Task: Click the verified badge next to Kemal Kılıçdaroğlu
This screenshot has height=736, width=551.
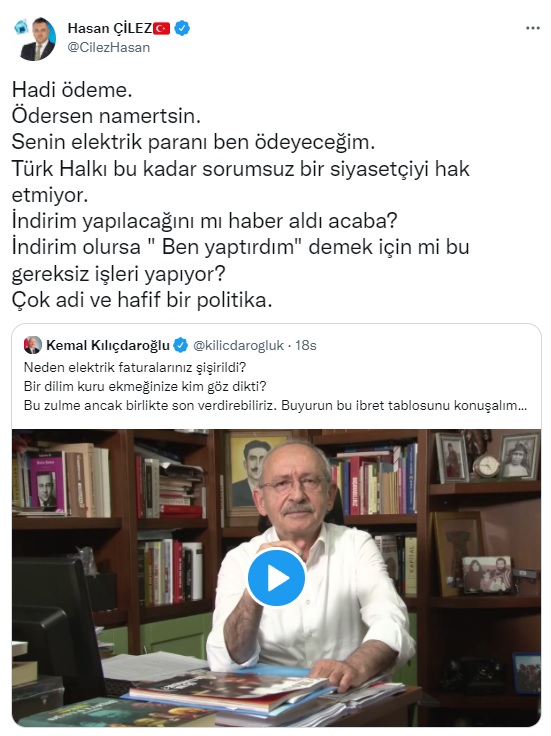Action: (x=181, y=345)
